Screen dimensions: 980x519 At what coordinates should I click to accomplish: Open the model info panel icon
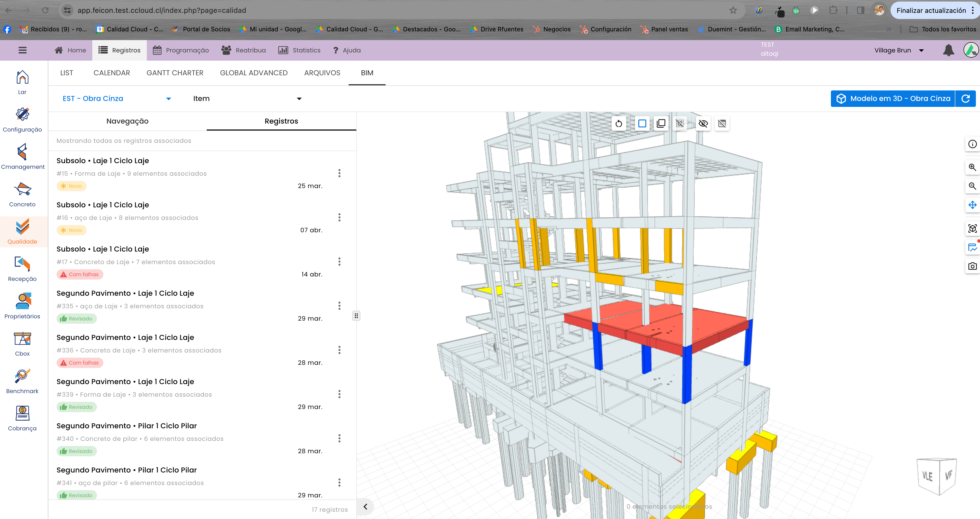point(972,144)
